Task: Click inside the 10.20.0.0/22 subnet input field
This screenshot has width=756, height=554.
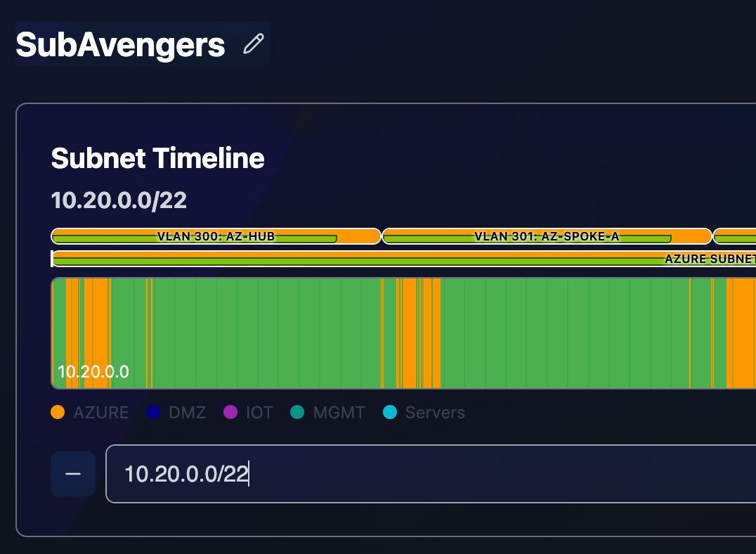Action: 422,474
